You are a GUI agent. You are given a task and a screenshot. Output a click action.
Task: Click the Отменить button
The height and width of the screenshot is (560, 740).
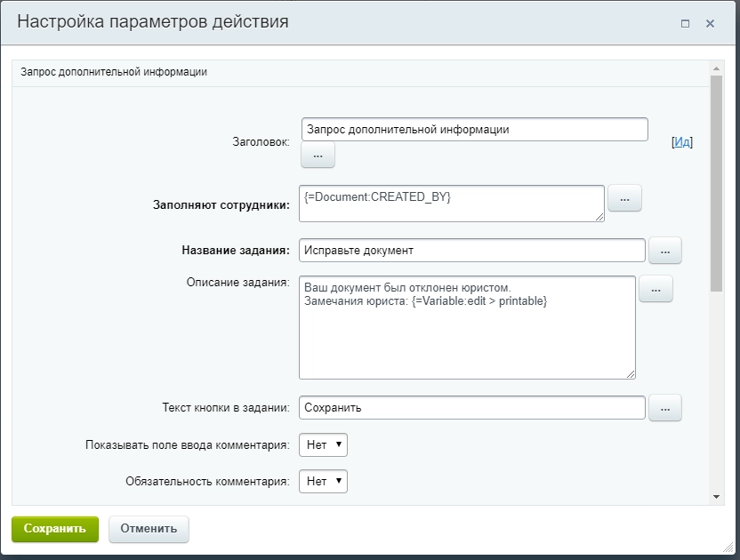tap(148, 529)
